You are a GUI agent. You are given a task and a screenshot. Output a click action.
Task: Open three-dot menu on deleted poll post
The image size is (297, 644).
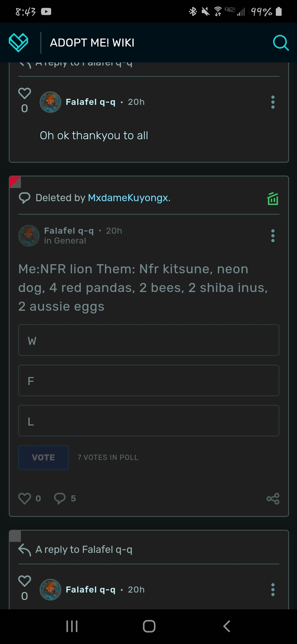(x=273, y=236)
